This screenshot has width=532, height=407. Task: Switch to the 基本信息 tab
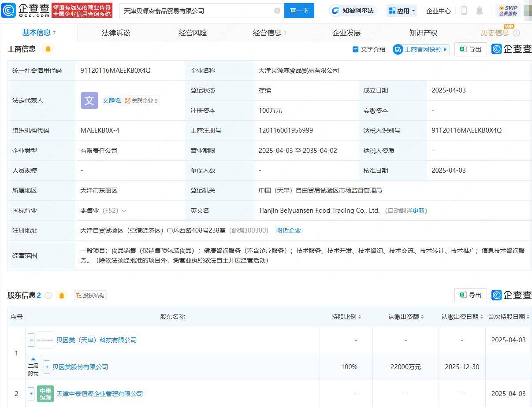pos(39,33)
